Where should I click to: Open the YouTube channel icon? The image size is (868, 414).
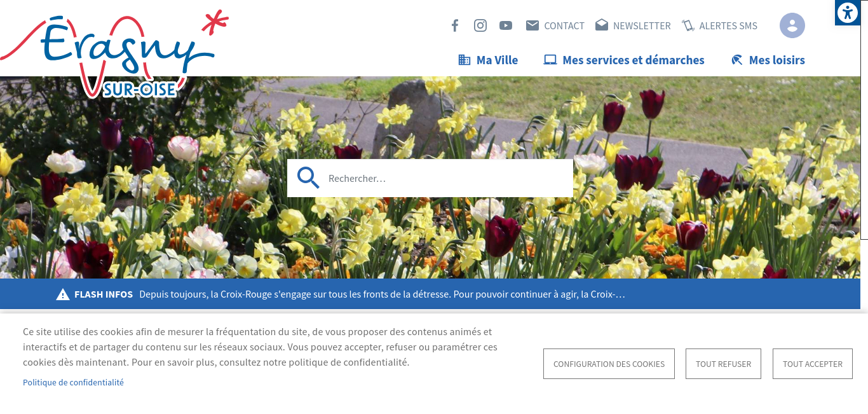(x=506, y=25)
